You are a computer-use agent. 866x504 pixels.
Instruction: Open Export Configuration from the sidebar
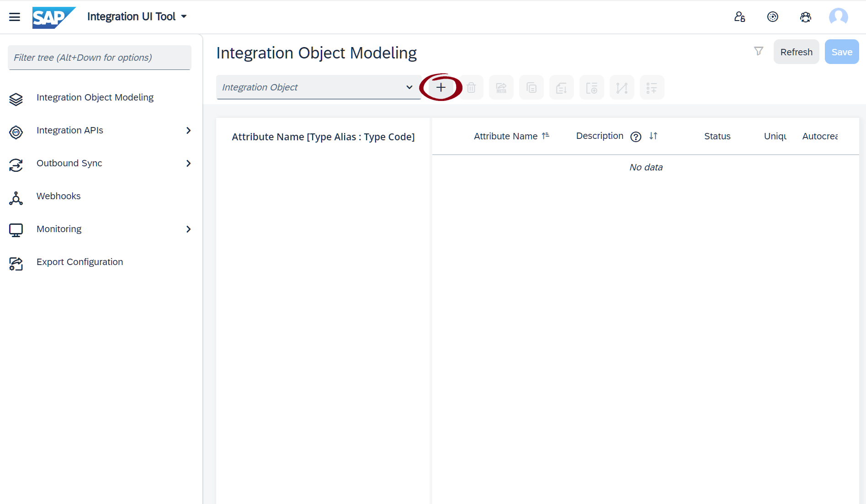click(80, 262)
